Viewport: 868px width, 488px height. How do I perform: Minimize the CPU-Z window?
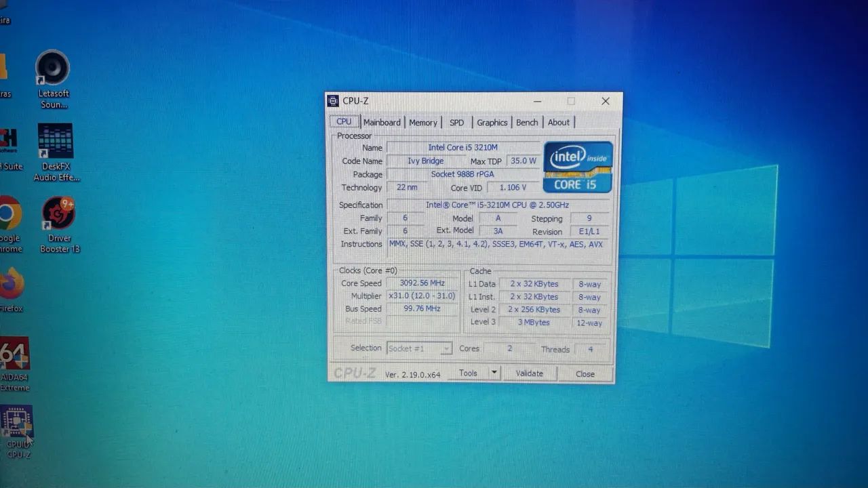click(537, 101)
